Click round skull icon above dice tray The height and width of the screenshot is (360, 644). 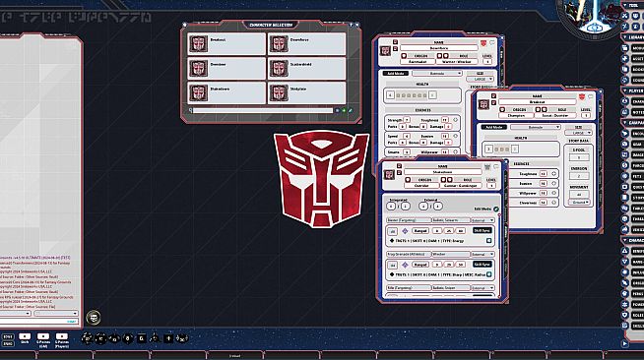click(94, 317)
